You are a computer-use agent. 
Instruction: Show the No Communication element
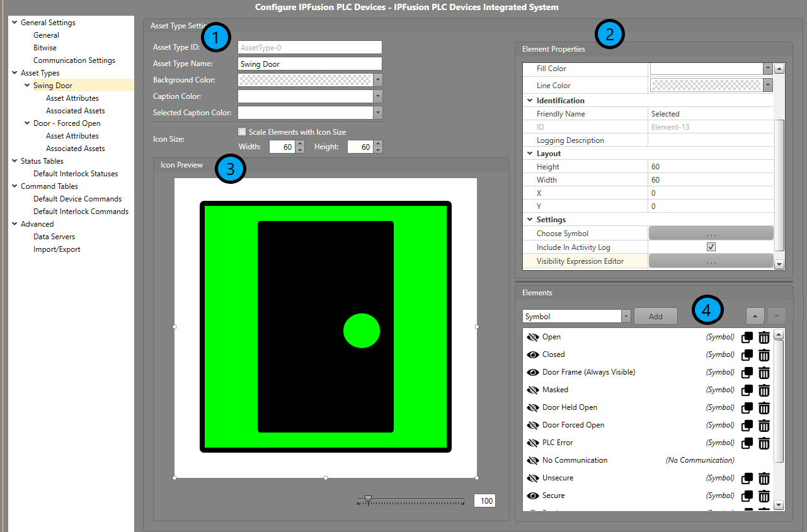point(533,461)
